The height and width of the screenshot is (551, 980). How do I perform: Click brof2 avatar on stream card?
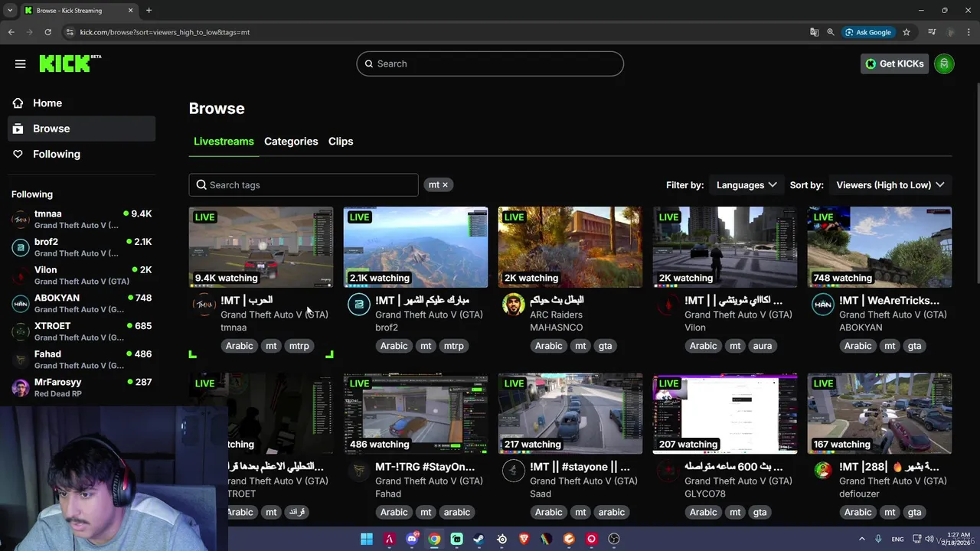[x=358, y=304]
